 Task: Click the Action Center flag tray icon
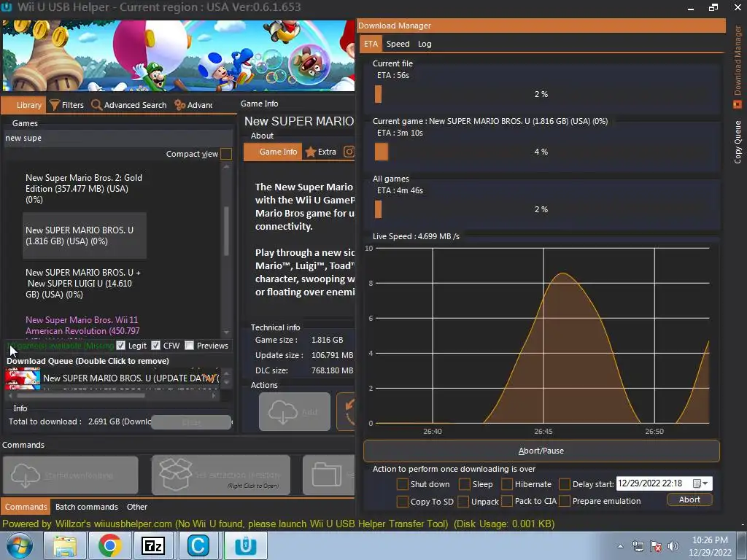coord(656,546)
